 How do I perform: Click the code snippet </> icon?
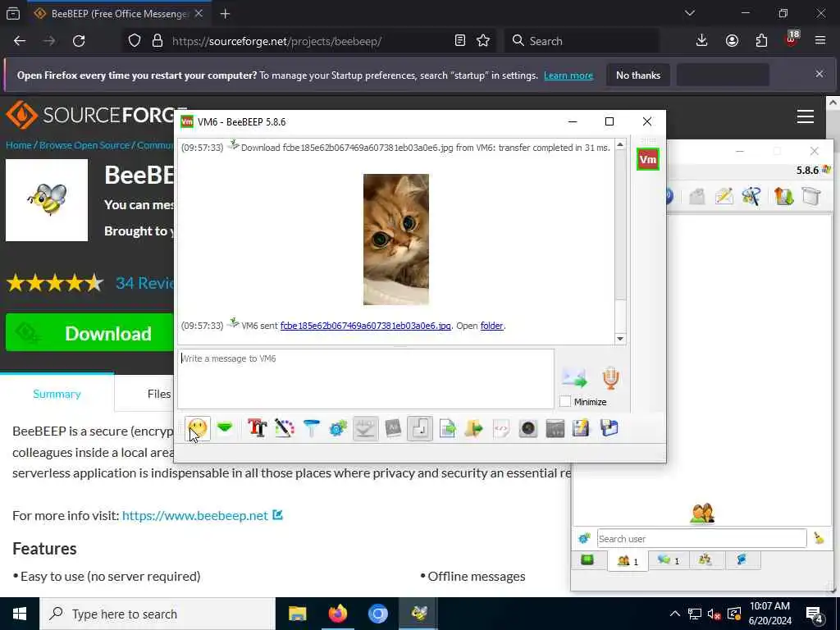click(x=501, y=428)
